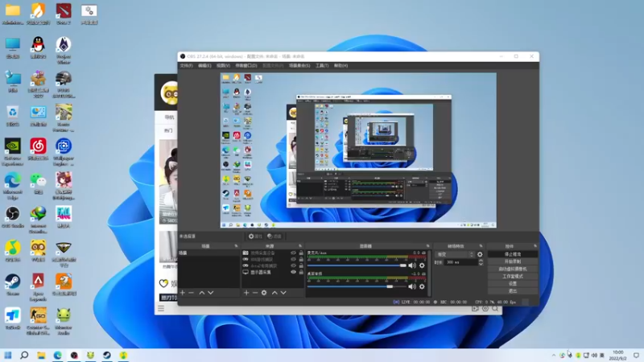The height and width of the screenshot is (362, 644).
Task: Enable 工作室模式 studio mode
Action: click(x=513, y=277)
